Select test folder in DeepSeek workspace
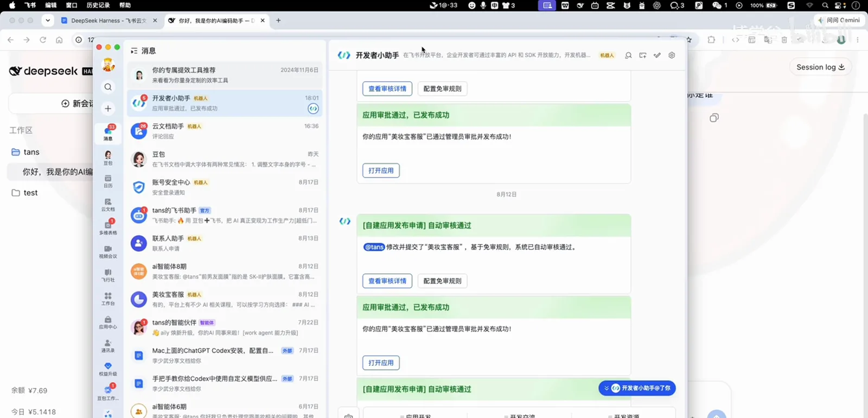This screenshot has height=418, width=868. pos(25,193)
